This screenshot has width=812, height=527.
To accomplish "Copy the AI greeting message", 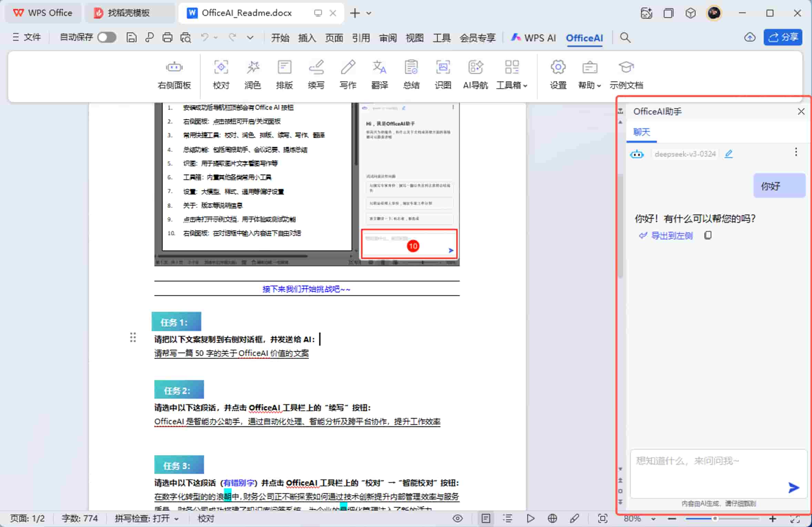I will tap(708, 235).
